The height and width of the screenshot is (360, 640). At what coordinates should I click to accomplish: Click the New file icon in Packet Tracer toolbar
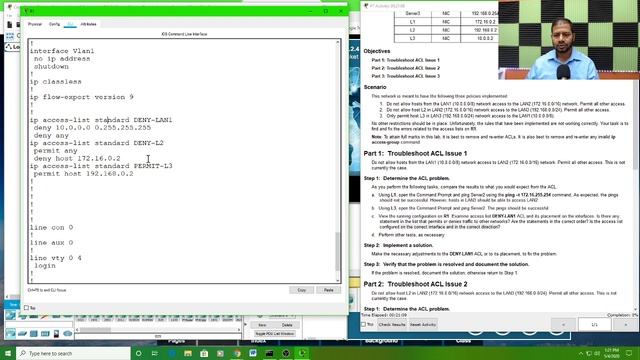tap(9, 25)
